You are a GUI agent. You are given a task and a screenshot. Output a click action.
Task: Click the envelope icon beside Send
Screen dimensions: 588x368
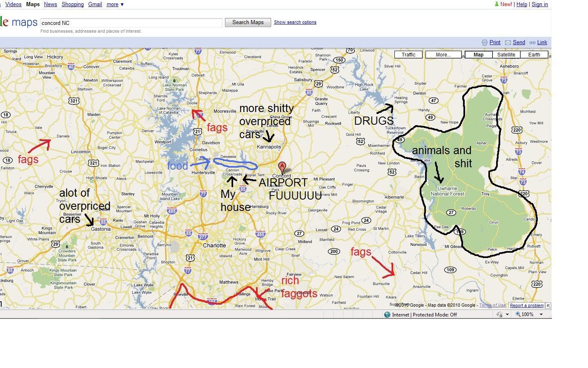tap(508, 43)
